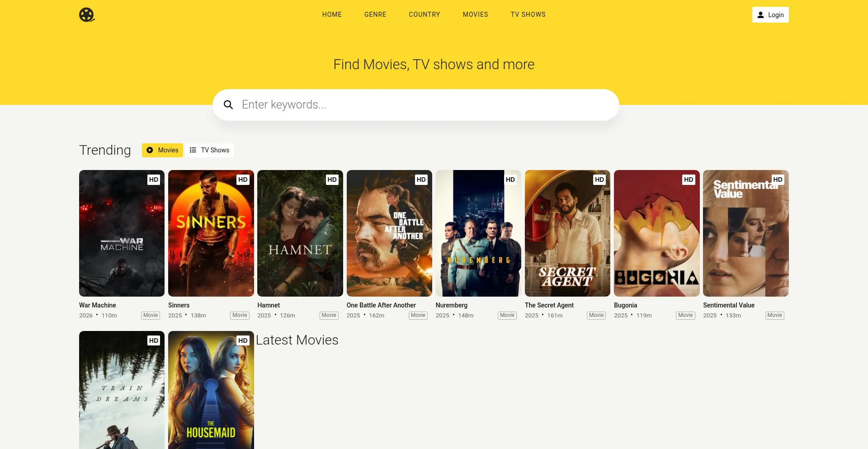Open The Housemaid poster
The height and width of the screenshot is (449, 868).
211,390
